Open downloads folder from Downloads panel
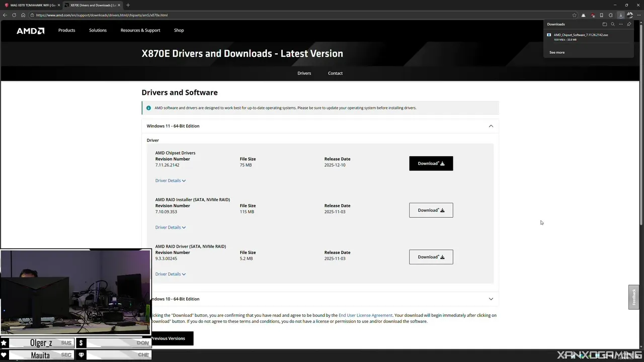This screenshot has width=644, height=362. click(x=605, y=24)
